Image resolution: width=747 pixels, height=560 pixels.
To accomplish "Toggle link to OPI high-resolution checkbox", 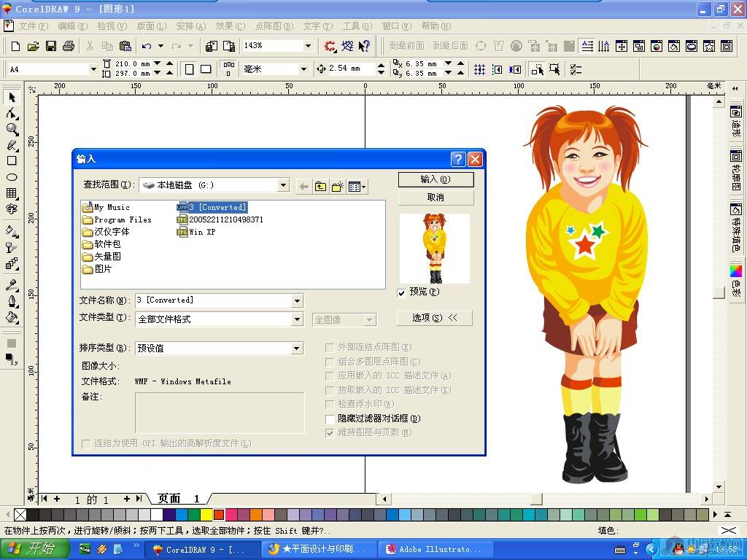I will (86, 444).
